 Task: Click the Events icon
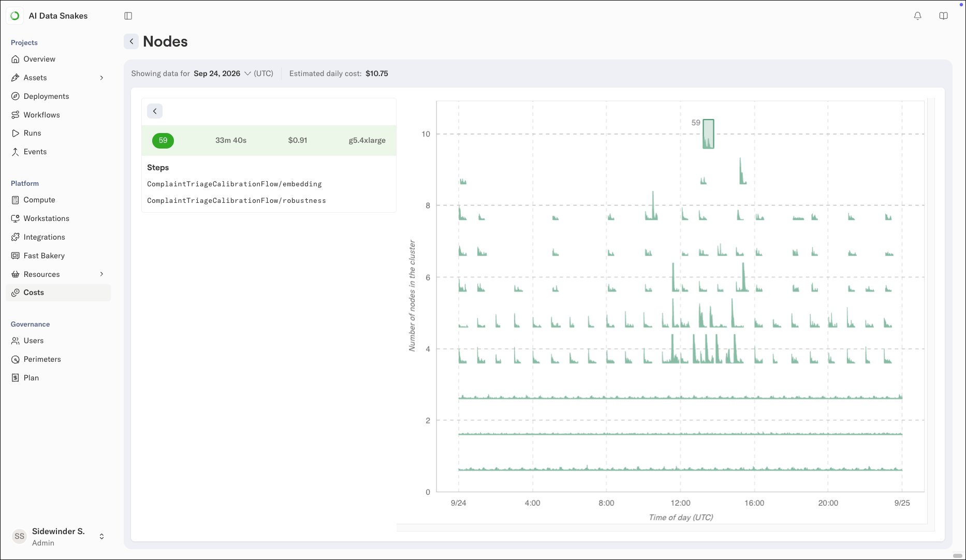[x=16, y=152]
